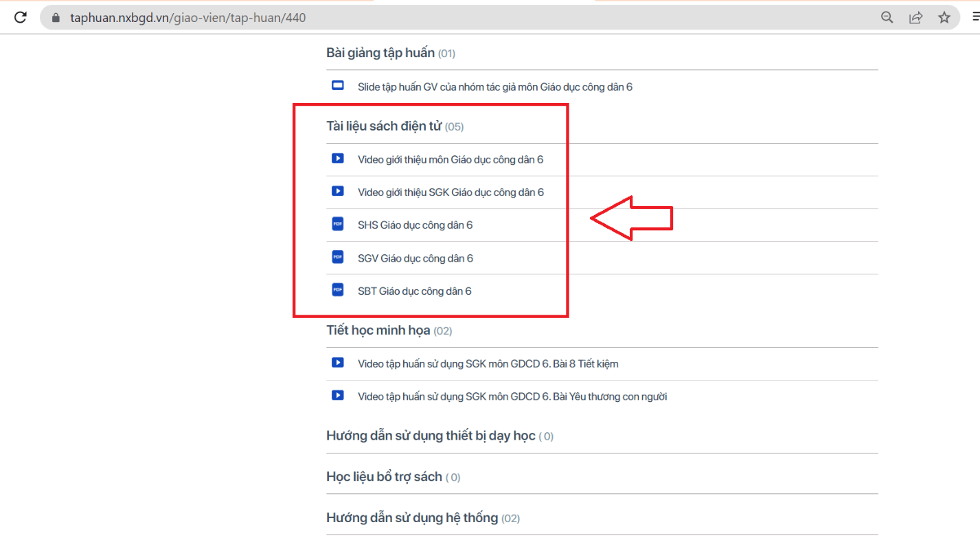
Task: Reload the page with the refresh icon
Action: 21,18
